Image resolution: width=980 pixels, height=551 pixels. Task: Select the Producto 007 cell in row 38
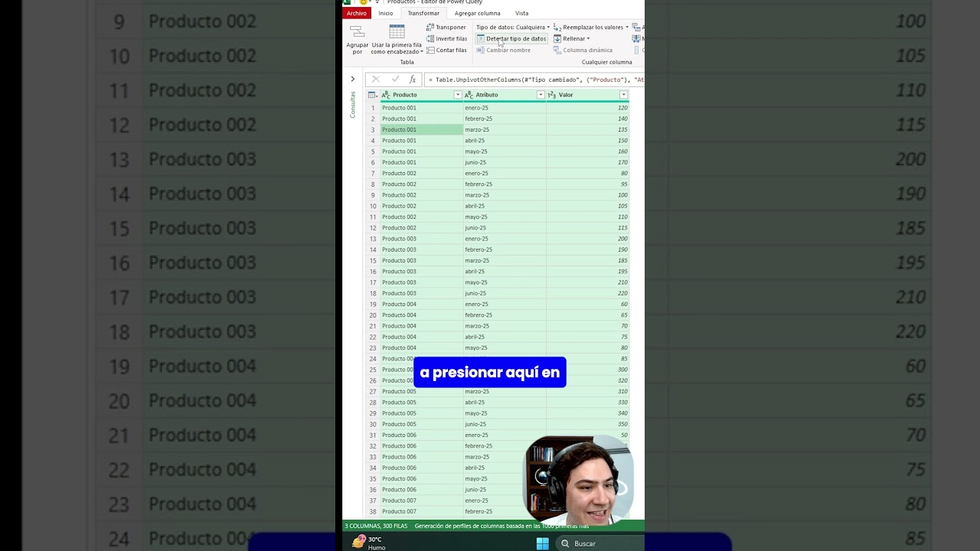(x=422, y=511)
